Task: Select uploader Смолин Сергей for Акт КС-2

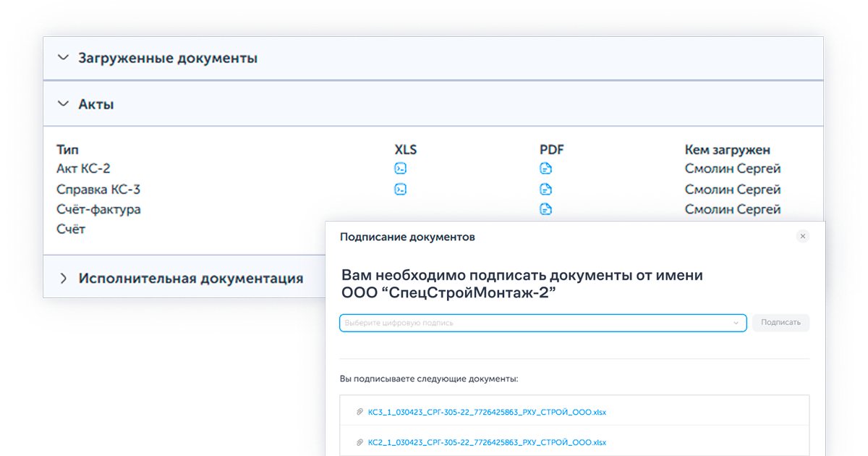Action: coord(733,168)
